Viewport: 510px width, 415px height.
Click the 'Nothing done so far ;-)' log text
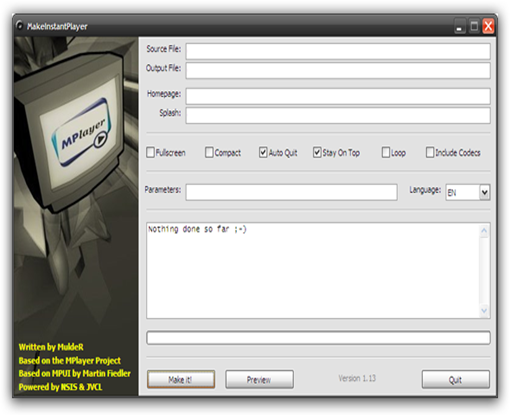click(197, 229)
